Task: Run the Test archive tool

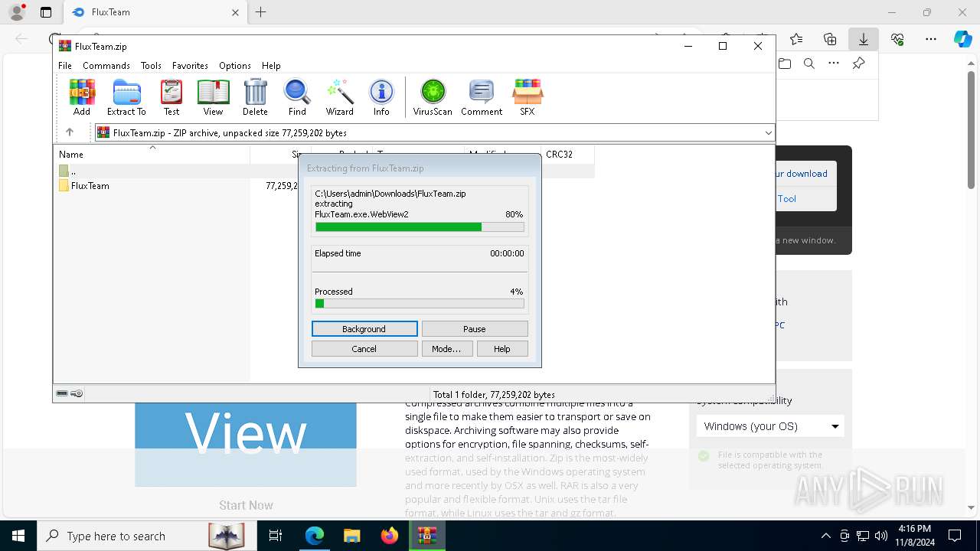Action: coord(171,97)
